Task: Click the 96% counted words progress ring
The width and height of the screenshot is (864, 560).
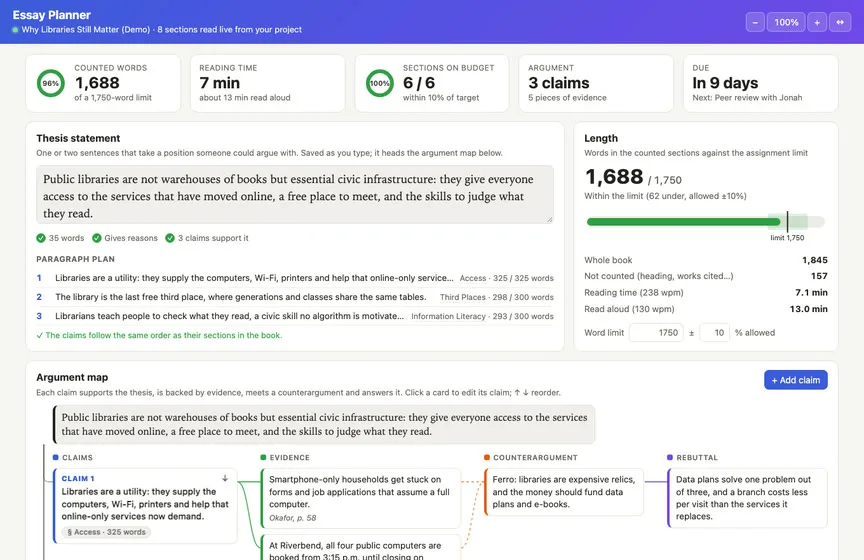Action: [x=51, y=83]
